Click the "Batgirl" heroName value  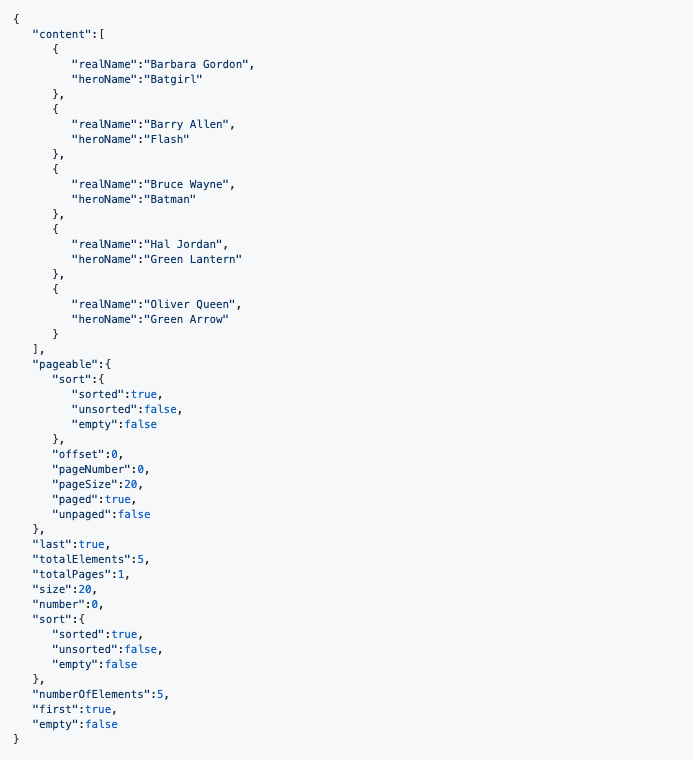click(173, 79)
